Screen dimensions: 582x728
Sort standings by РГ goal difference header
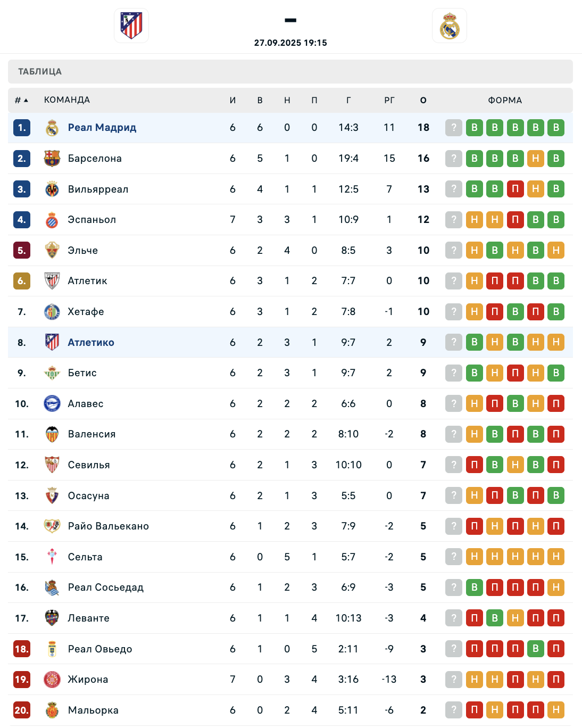(389, 100)
